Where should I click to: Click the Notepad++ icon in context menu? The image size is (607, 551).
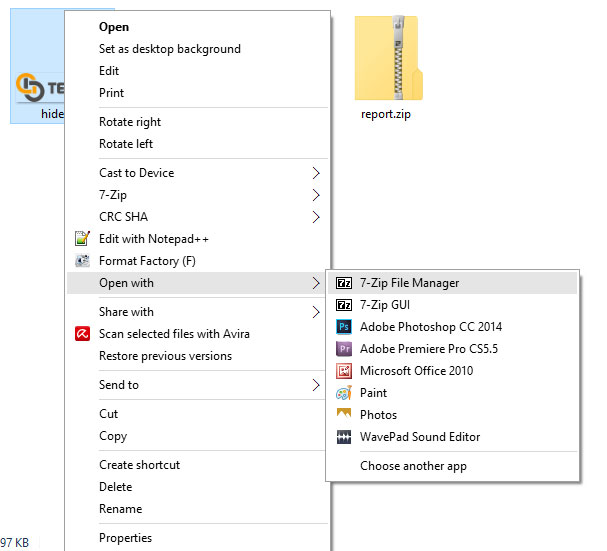click(82, 239)
